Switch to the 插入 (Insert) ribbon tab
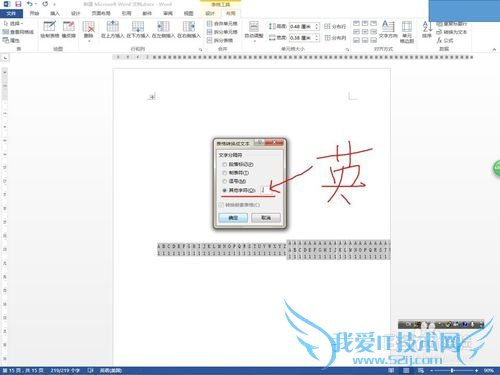 click(55, 13)
